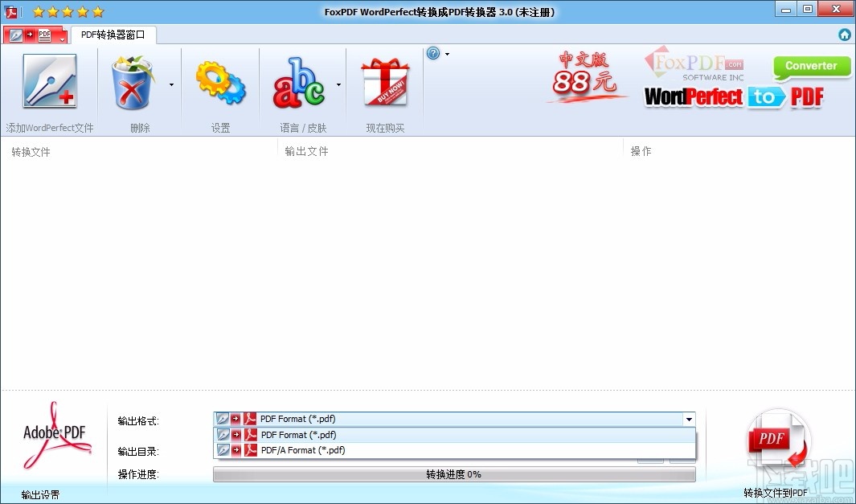The width and height of the screenshot is (856, 504).
Task: Click the PDF icon in the quick access toolbar
Action: (x=44, y=35)
